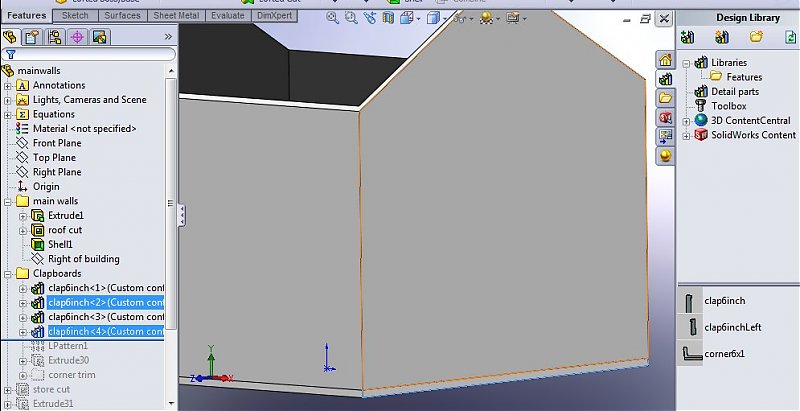Open the Display Style dropdown arrow

tap(444, 19)
